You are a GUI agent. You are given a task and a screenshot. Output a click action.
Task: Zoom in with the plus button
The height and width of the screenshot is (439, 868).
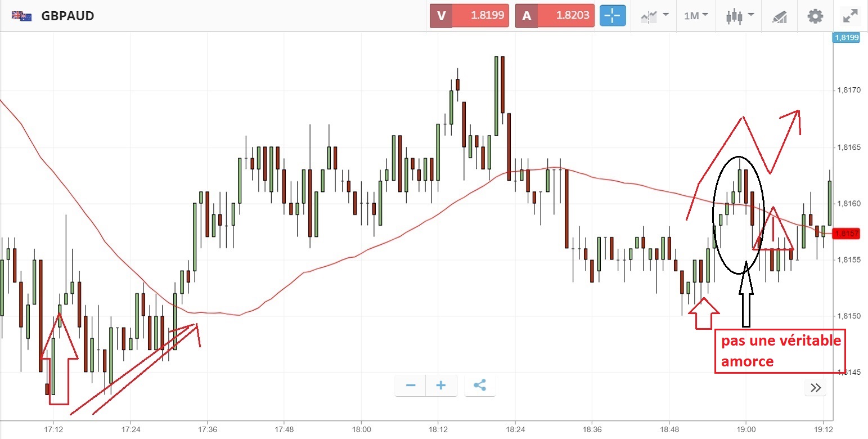coord(441,386)
